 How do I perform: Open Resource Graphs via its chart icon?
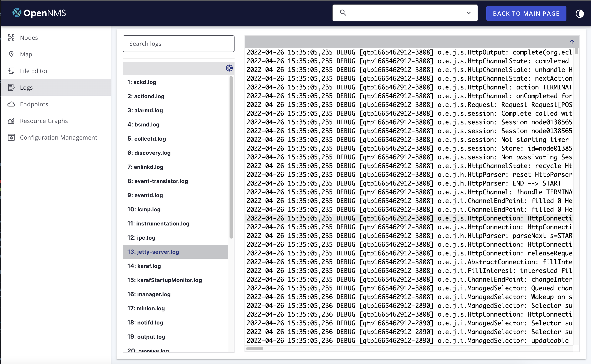point(11,121)
